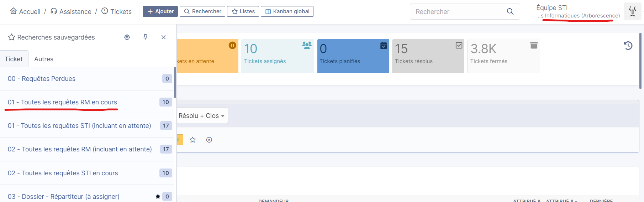Clear search with circled x icon
644x202 pixels.
[209, 140]
